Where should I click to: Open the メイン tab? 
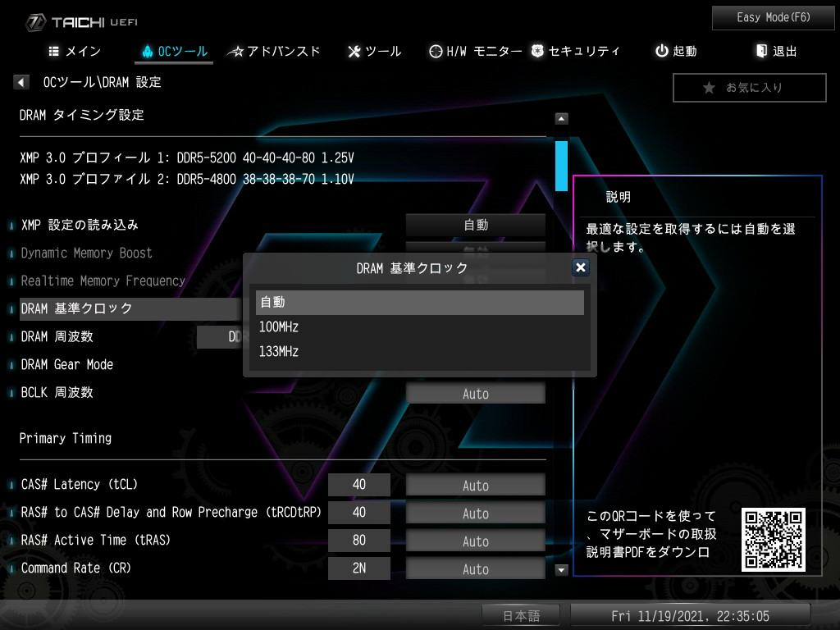75,52
